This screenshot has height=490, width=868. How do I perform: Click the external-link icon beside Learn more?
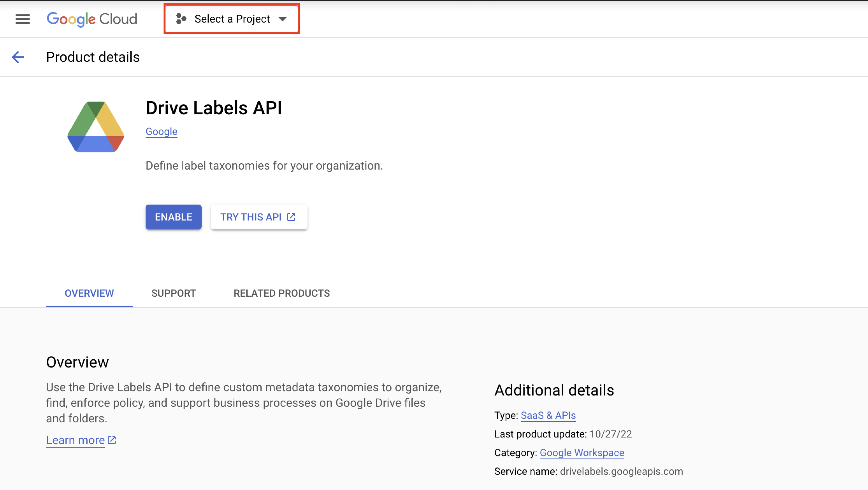pos(112,440)
